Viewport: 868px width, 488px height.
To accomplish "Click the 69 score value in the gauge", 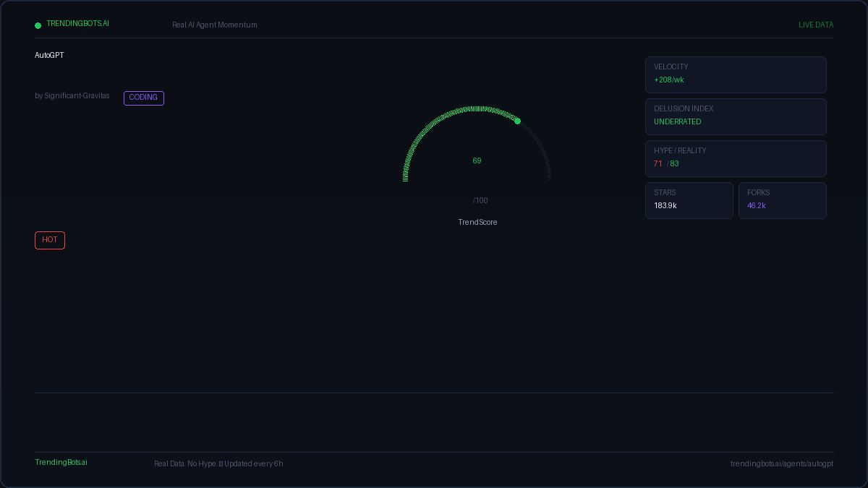I will coord(477,160).
